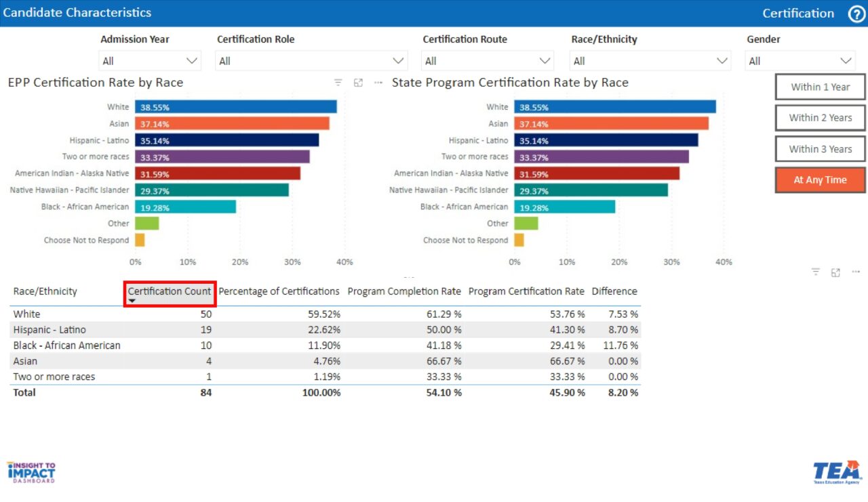The height and width of the screenshot is (502, 868).
Task: Select the At Any Time button
Action: 820,180
